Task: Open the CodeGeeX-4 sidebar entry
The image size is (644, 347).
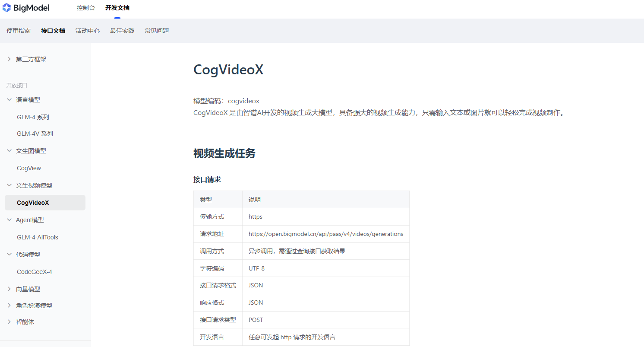Action: point(34,272)
